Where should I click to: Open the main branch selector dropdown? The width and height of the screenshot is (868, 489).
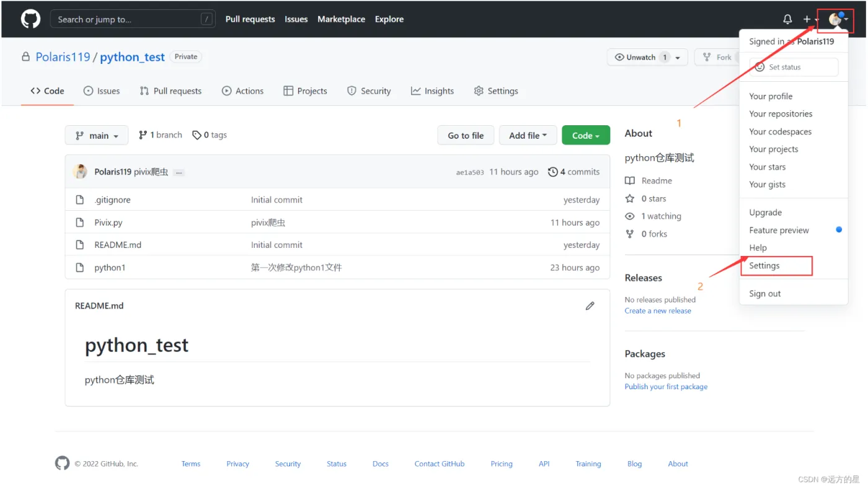(96, 135)
